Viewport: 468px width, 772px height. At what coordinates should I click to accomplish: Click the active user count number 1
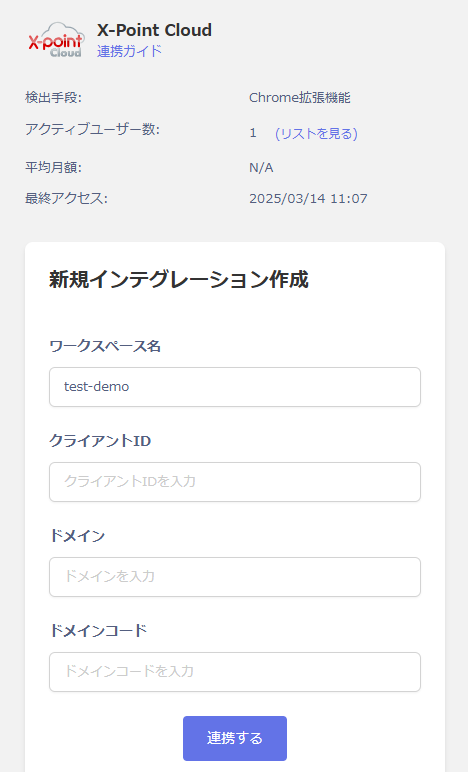[253, 133]
